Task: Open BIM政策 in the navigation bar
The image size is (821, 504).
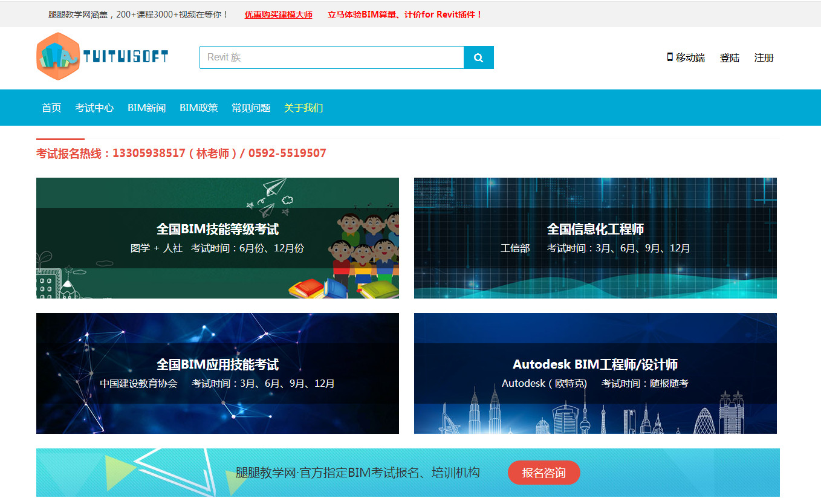Action: (199, 108)
